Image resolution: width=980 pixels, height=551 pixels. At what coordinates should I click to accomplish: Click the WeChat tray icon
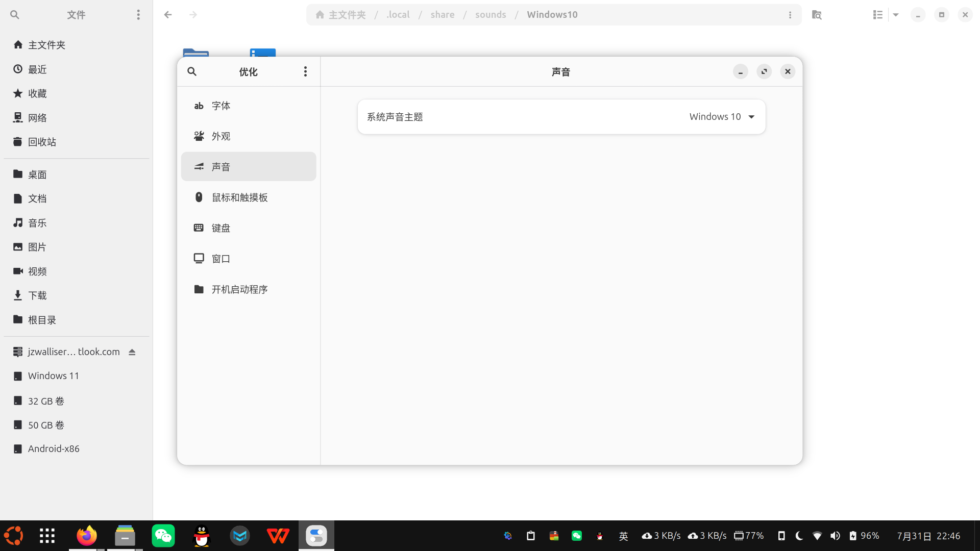[577, 536]
